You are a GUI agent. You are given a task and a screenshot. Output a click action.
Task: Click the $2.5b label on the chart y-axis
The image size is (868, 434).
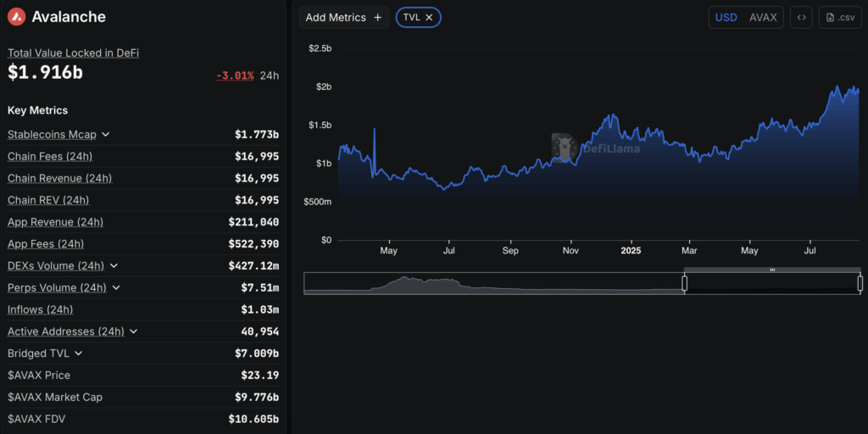320,48
